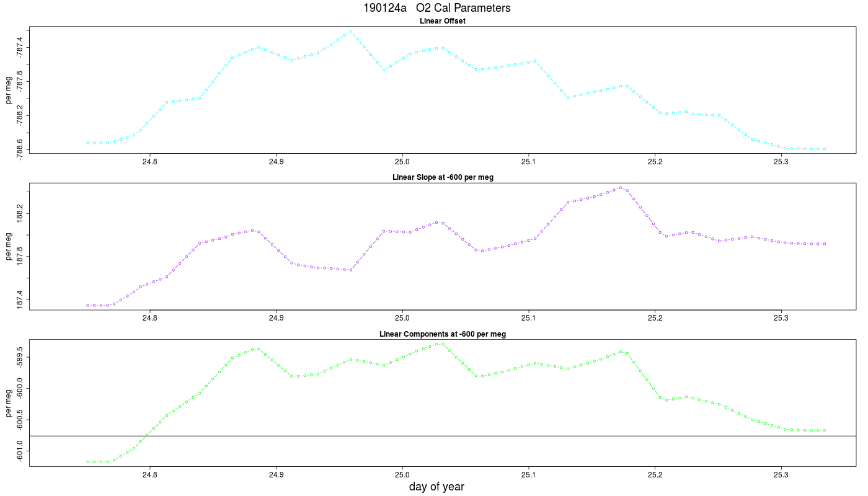Select the 187.8 tick on Linear Slope axis
868x496 pixels.
[20, 257]
